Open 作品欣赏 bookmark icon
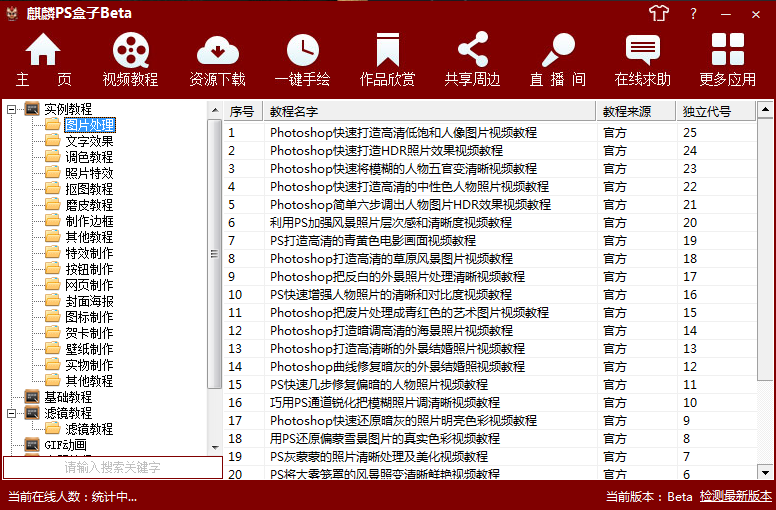This screenshot has width=776, height=510. (x=388, y=49)
